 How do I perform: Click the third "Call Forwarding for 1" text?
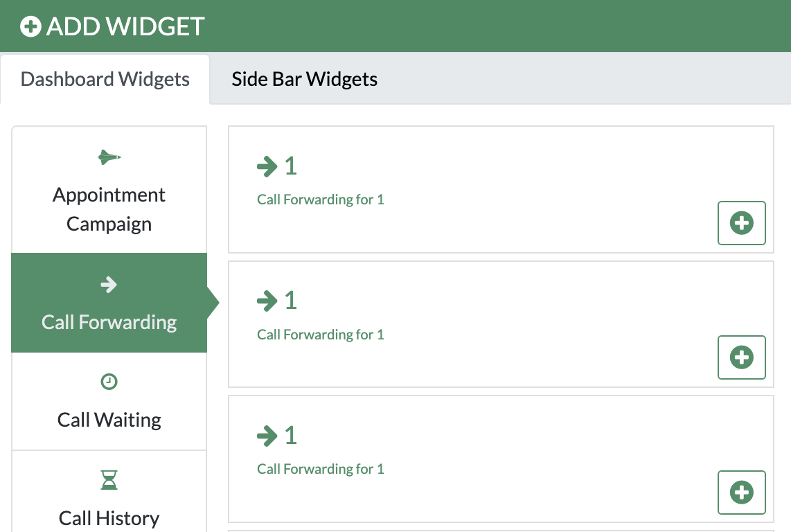point(320,469)
